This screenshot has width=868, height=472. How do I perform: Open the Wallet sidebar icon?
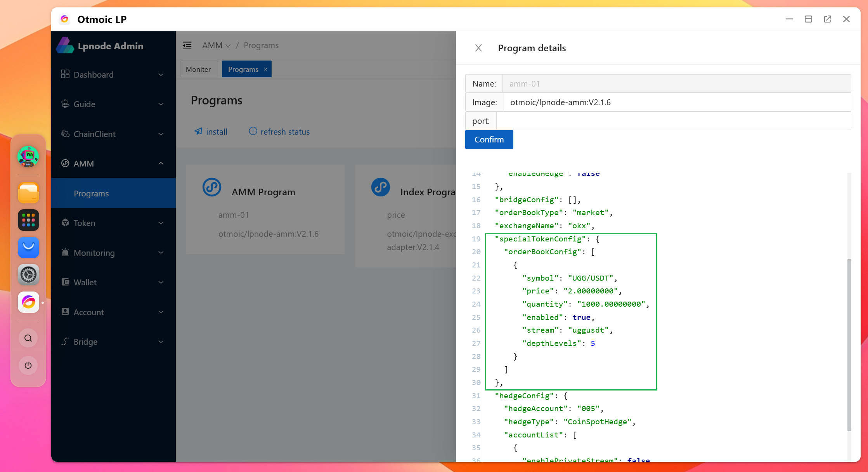65,282
